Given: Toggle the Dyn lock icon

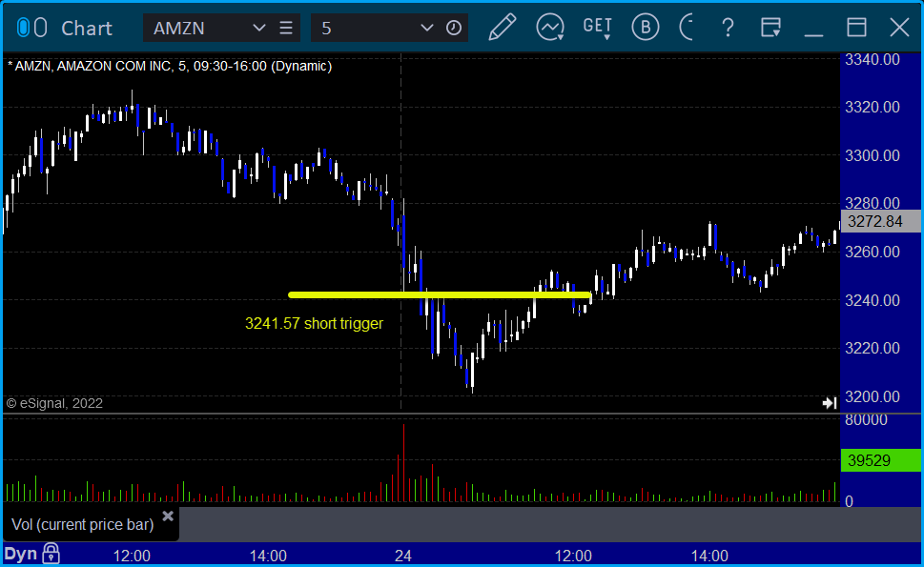Looking at the screenshot, I should (x=51, y=554).
